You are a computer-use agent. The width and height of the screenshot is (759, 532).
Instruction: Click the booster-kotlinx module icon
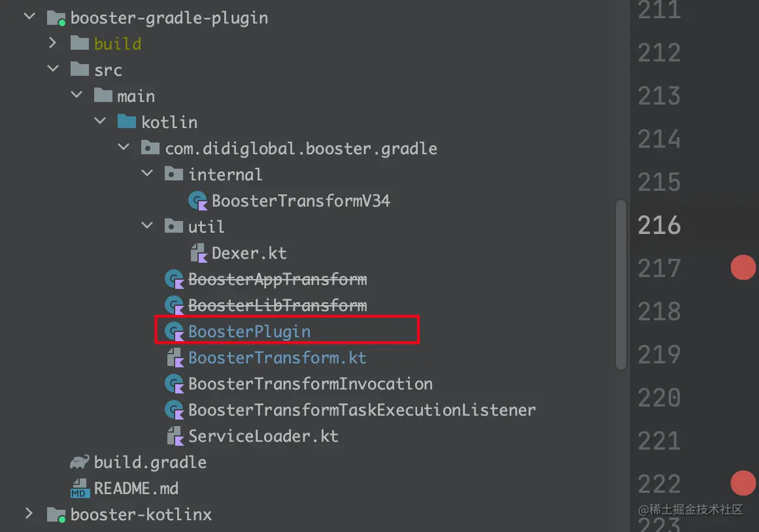[56, 515]
